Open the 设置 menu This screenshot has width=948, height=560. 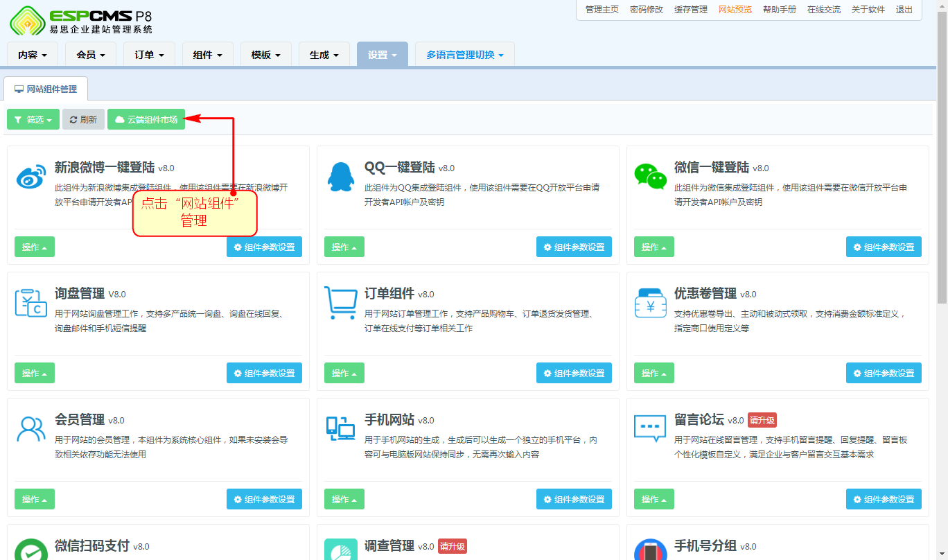tap(383, 55)
